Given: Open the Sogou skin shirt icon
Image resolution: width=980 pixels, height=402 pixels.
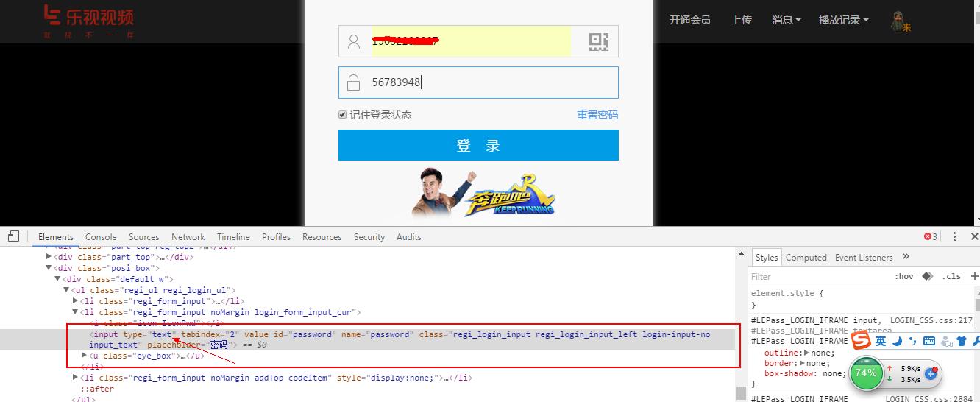Looking at the screenshot, I should point(961,341).
